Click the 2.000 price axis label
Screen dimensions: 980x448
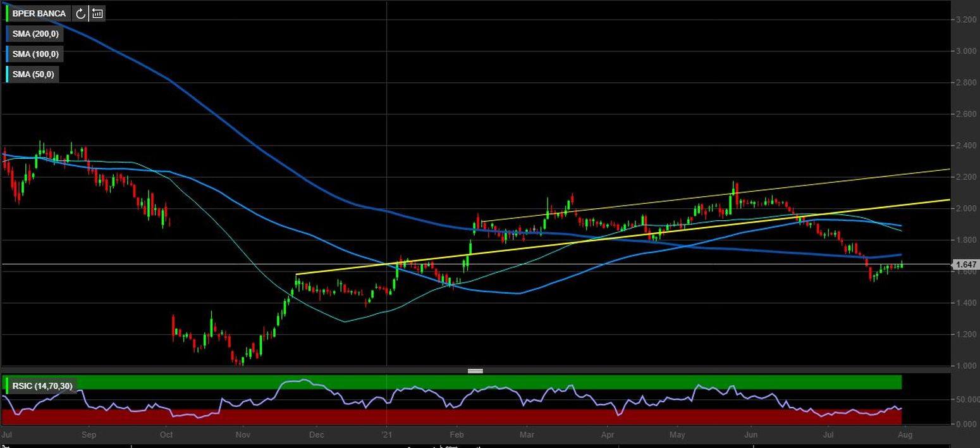tap(966, 209)
